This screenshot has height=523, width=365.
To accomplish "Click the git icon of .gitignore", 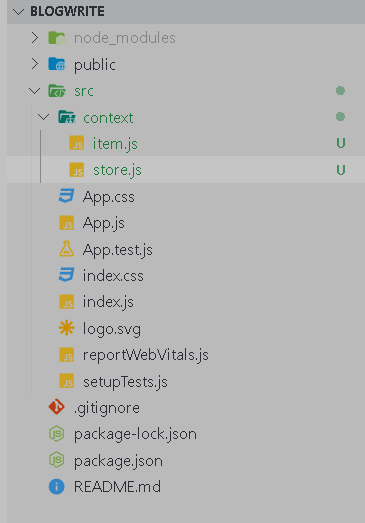I will pyautogui.click(x=57, y=407).
